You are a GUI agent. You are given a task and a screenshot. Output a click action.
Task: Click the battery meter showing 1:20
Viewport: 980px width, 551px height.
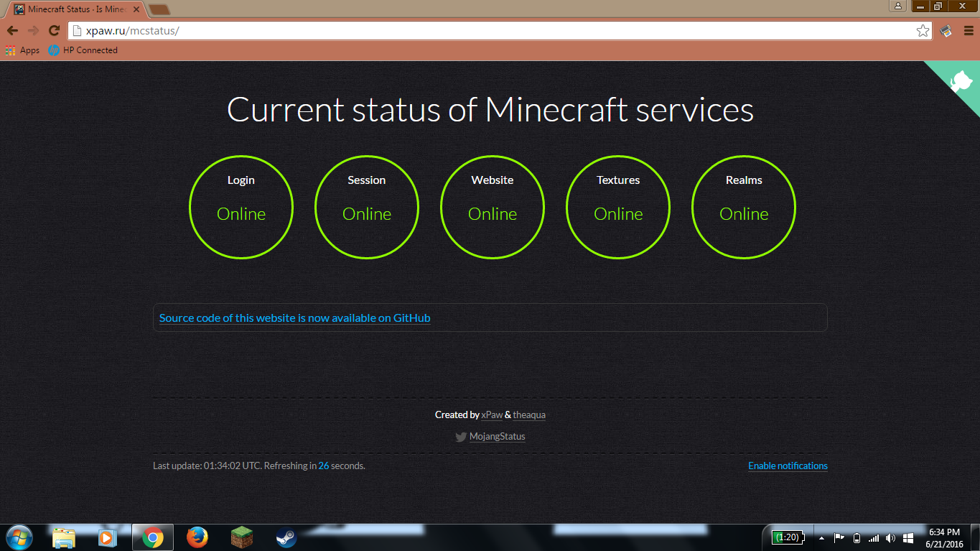pos(788,537)
